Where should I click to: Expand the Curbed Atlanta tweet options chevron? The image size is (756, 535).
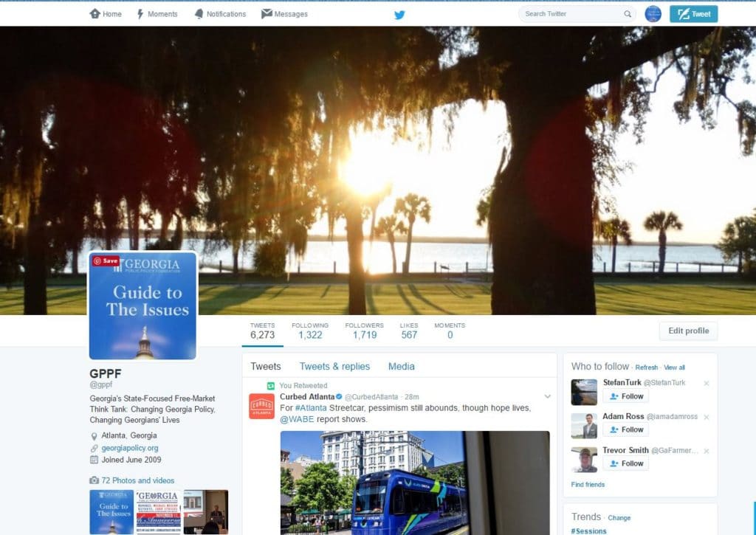[x=547, y=397]
